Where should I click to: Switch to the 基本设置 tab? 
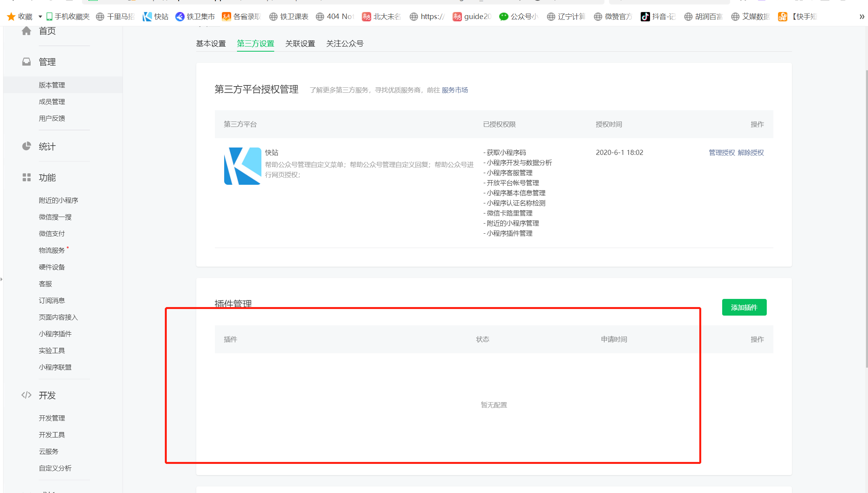(x=211, y=43)
